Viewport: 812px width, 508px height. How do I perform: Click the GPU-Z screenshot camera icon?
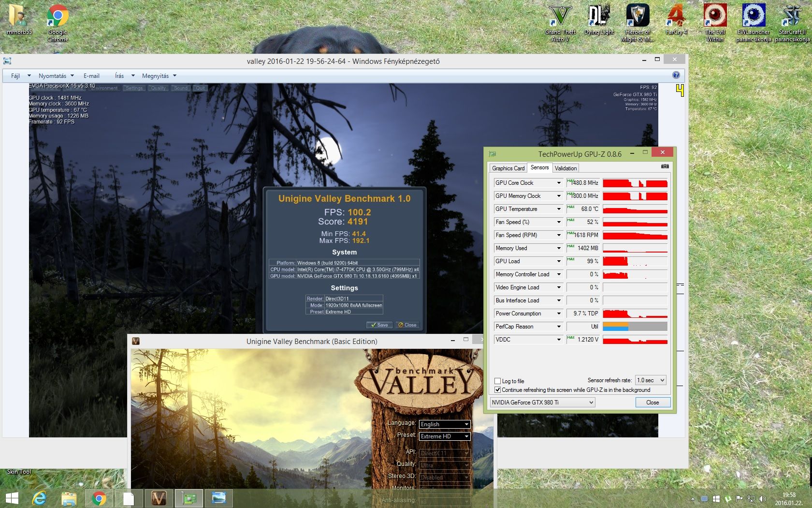(x=665, y=166)
